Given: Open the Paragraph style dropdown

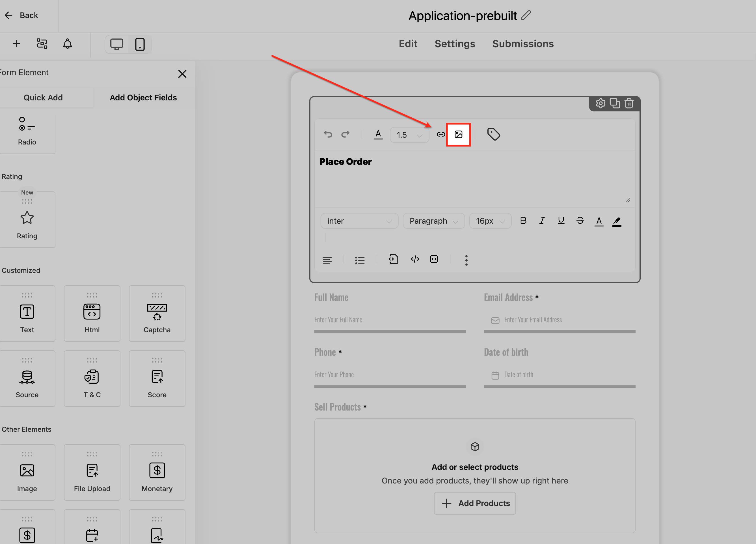Looking at the screenshot, I should click(433, 221).
